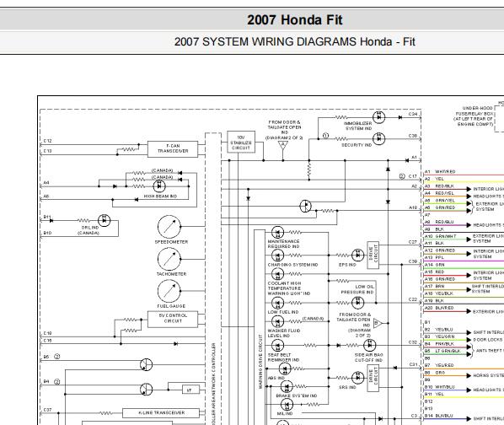The height and width of the screenshot is (425, 504).
Task: Click the LOW OIL PRESSURE IND label
Action: click(357, 289)
